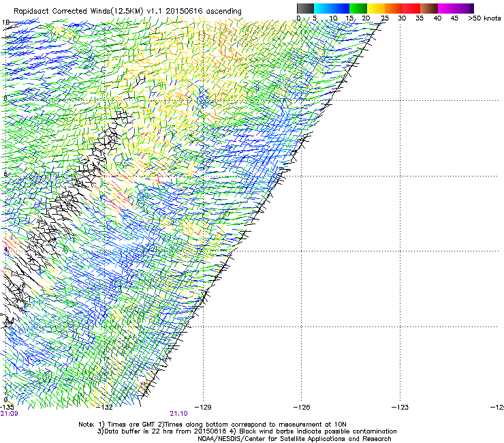Click the "35" legend scale label
This screenshot has height=443, width=504.
point(420,18)
